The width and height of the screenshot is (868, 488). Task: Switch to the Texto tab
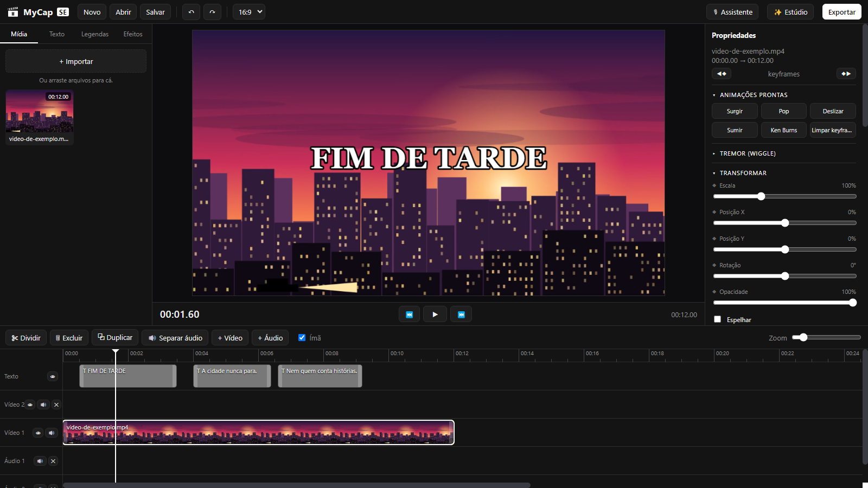tap(57, 34)
